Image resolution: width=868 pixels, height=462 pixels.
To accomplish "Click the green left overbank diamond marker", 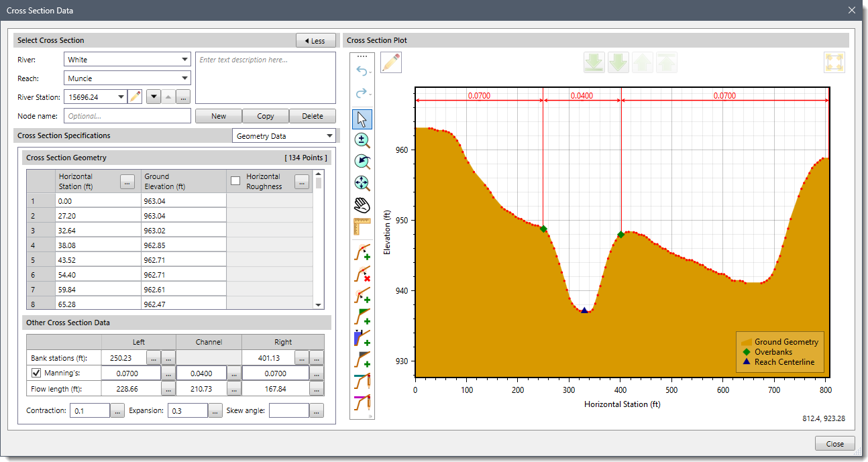I will 543,229.
